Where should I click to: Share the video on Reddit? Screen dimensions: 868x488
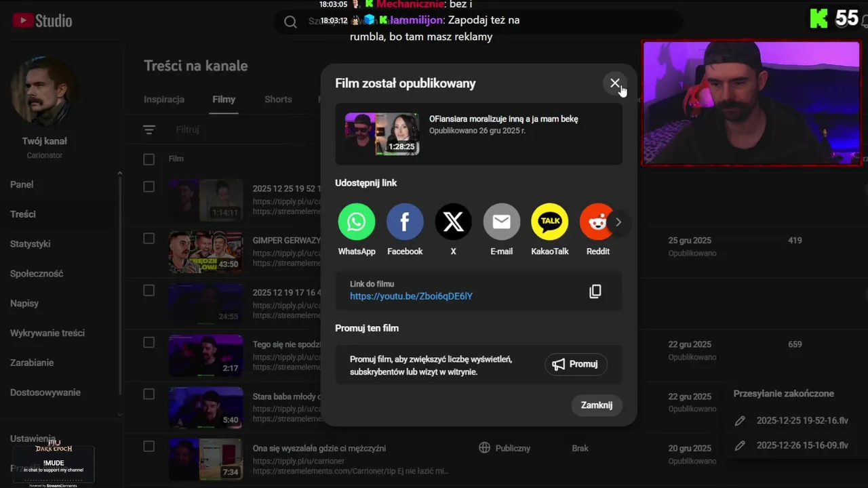click(x=597, y=222)
